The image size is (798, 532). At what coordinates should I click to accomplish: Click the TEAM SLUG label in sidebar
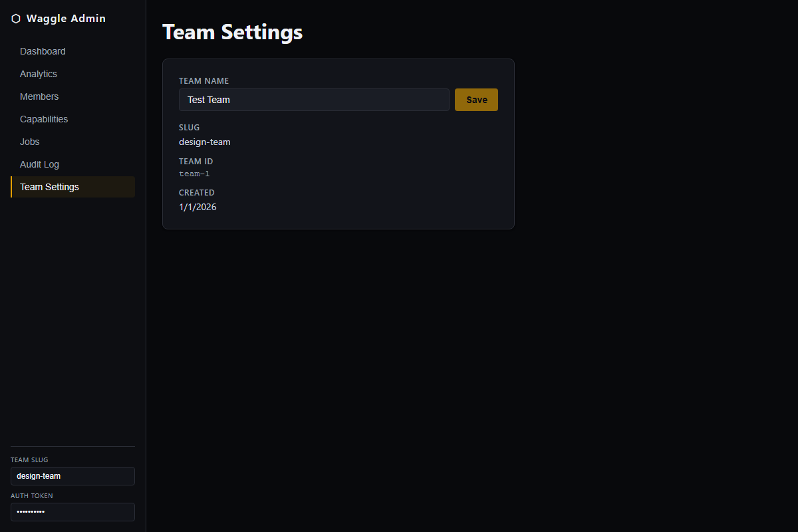(x=29, y=460)
